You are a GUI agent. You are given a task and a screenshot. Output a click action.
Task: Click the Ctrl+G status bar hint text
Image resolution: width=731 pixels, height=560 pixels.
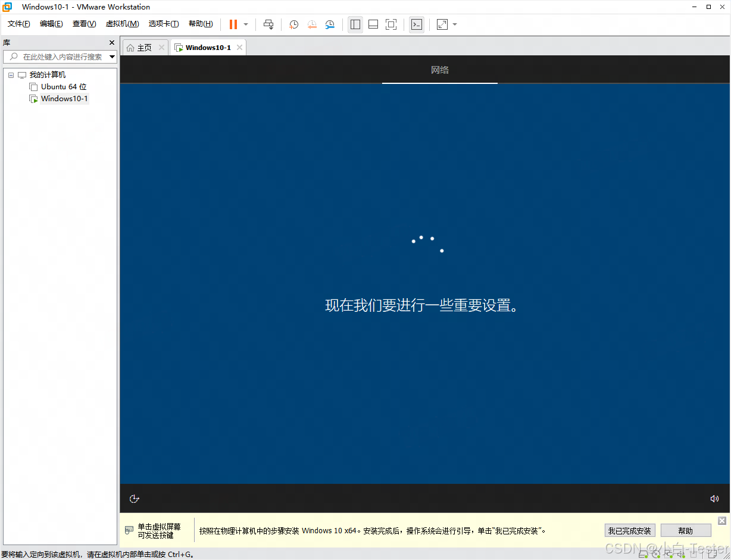click(x=98, y=555)
